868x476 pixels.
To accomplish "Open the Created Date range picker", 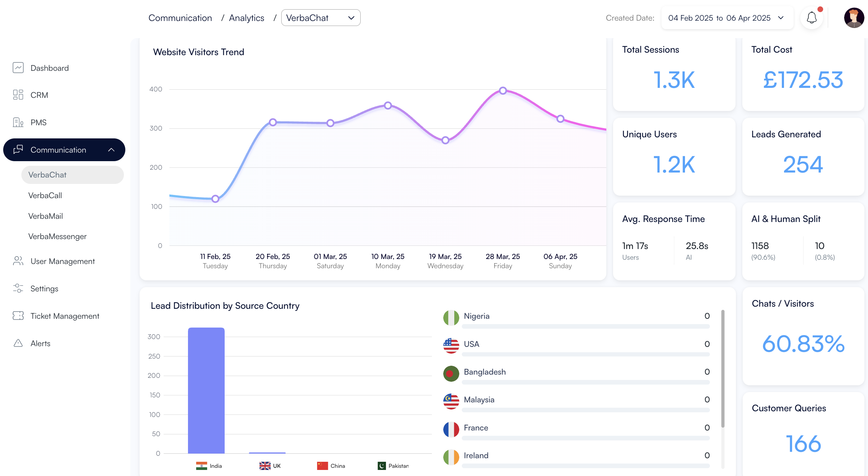I will pyautogui.click(x=727, y=18).
